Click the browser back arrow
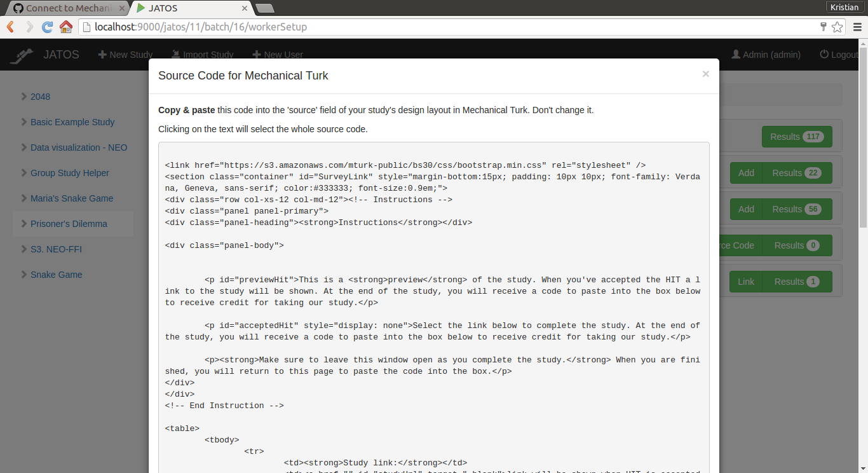This screenshot has height=473, width=868. coord(10,27)
